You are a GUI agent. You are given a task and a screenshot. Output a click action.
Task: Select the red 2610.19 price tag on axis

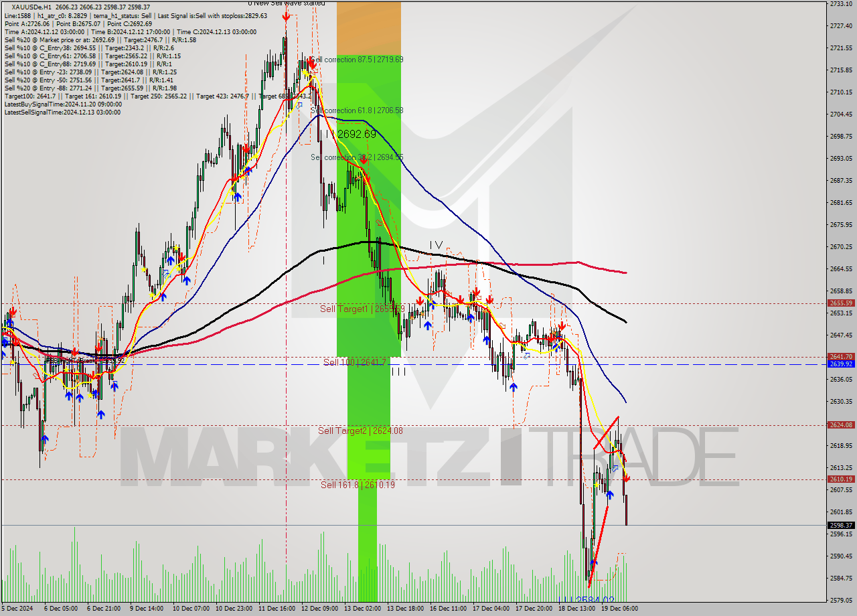840,479
